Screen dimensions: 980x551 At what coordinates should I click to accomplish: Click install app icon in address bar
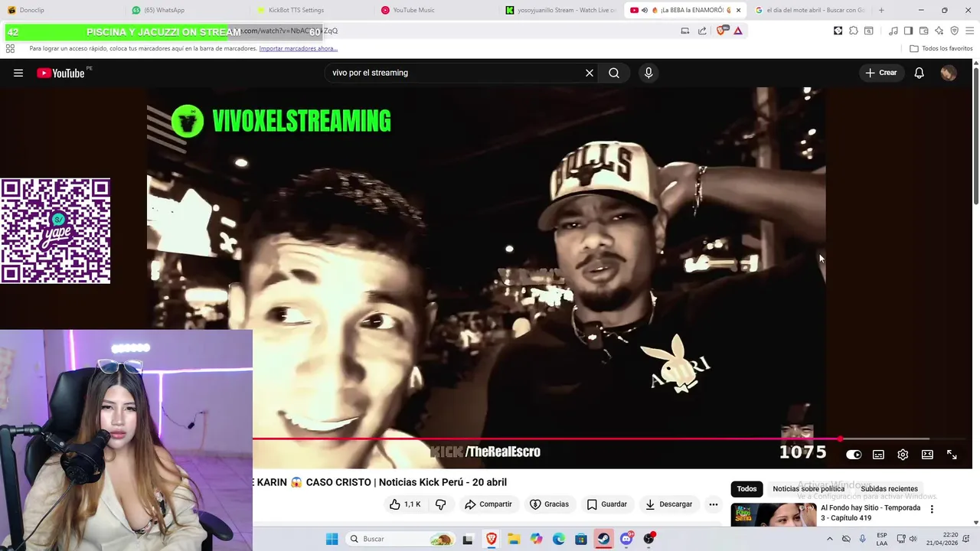pyautogui.click(x=685, y=31)
